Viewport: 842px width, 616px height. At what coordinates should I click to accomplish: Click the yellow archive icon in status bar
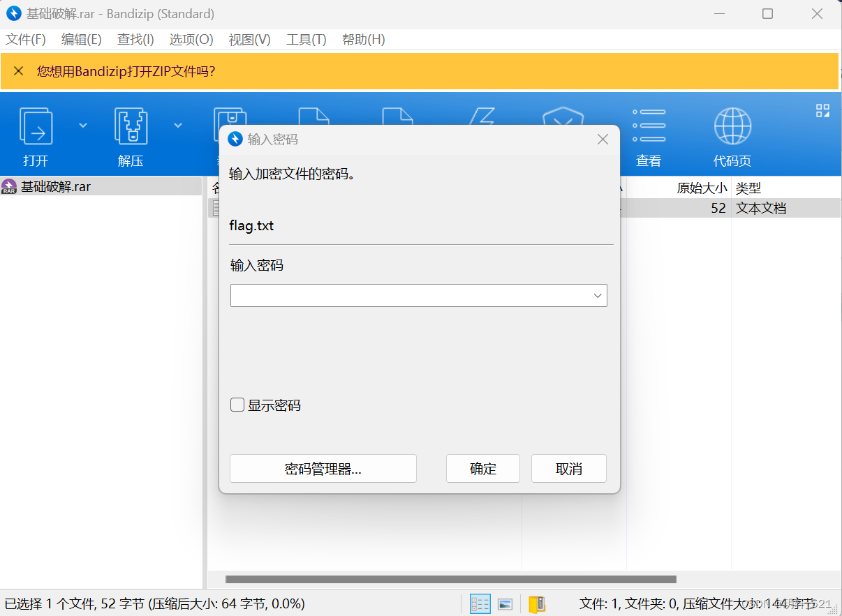click(536, 604)
